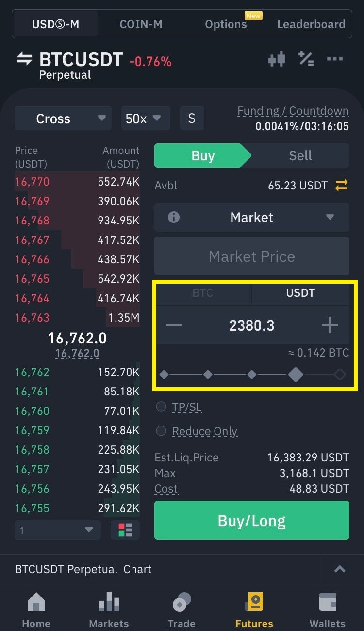Tap the info icon in the Market order field
The image size is (364, 631).
pyautogui.click(x=173, y=217)
